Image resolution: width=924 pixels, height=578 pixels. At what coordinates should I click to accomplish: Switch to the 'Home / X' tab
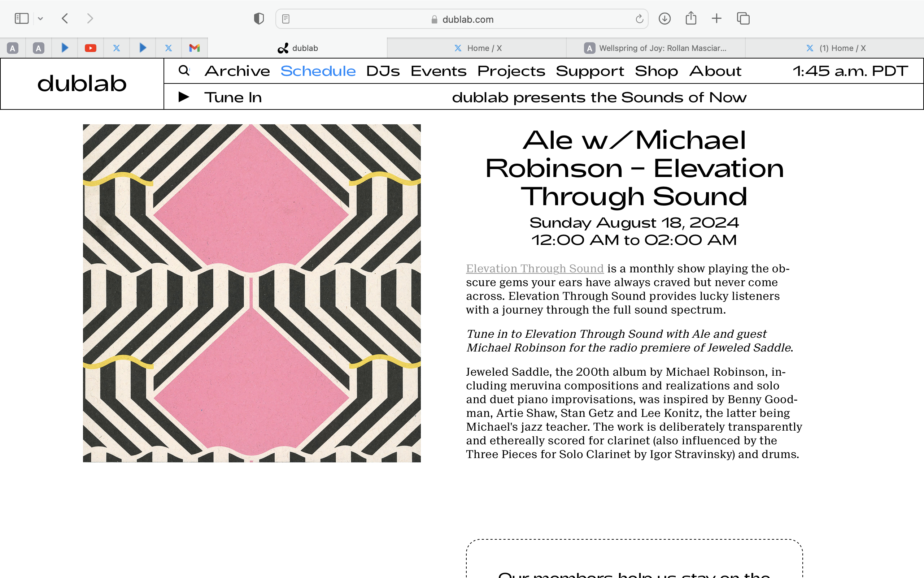(x=477, y=48)
